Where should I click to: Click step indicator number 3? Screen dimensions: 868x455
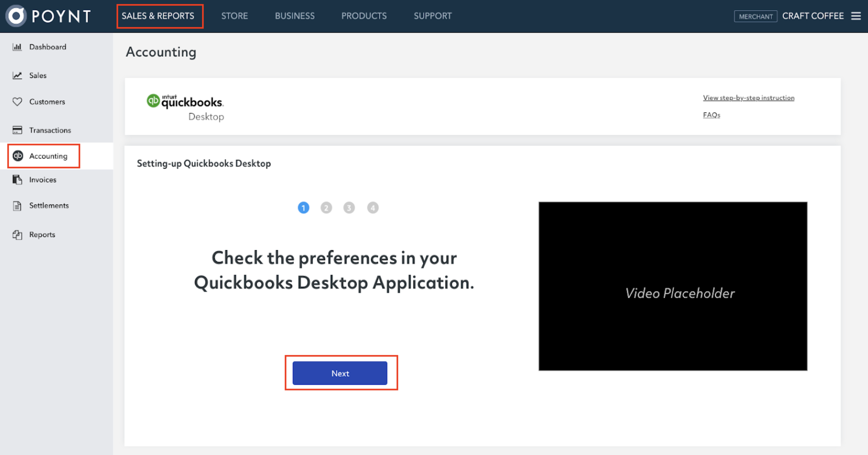pyautogui.click(x=350, y=208)
